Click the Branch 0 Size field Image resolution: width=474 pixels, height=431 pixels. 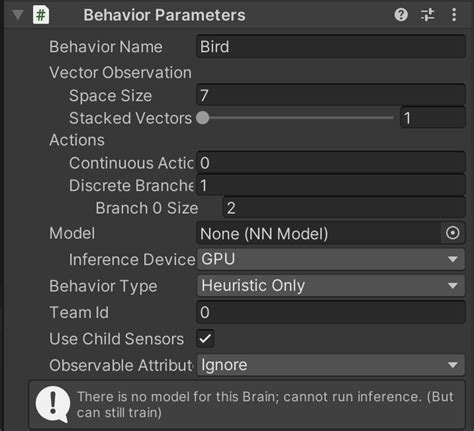point(344,208)
